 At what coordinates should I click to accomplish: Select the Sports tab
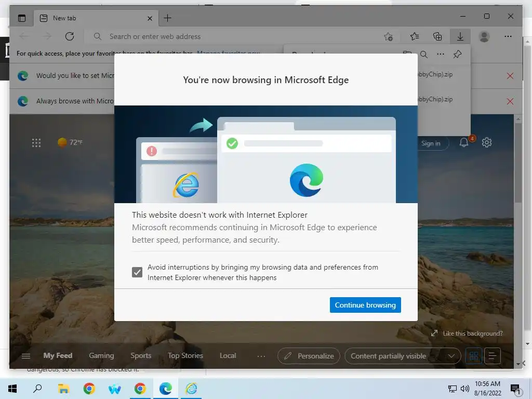pos(141,355)
